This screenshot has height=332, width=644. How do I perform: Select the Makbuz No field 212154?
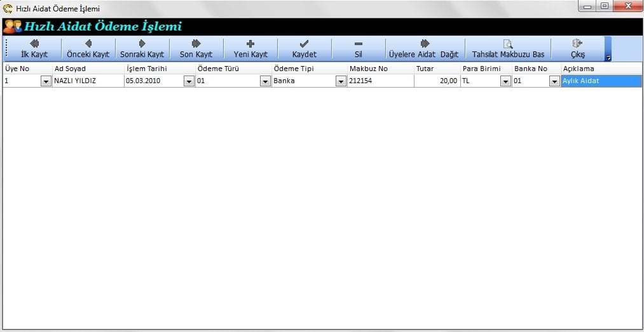point(380,81)
